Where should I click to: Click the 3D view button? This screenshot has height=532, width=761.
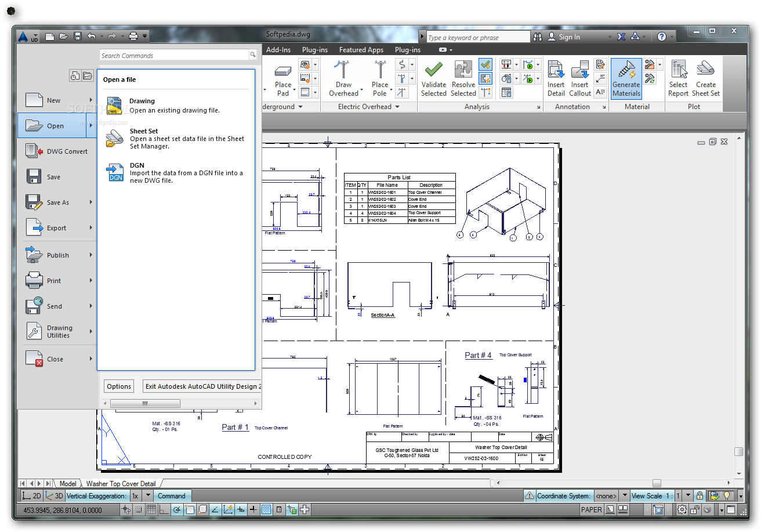coord(55,496)
